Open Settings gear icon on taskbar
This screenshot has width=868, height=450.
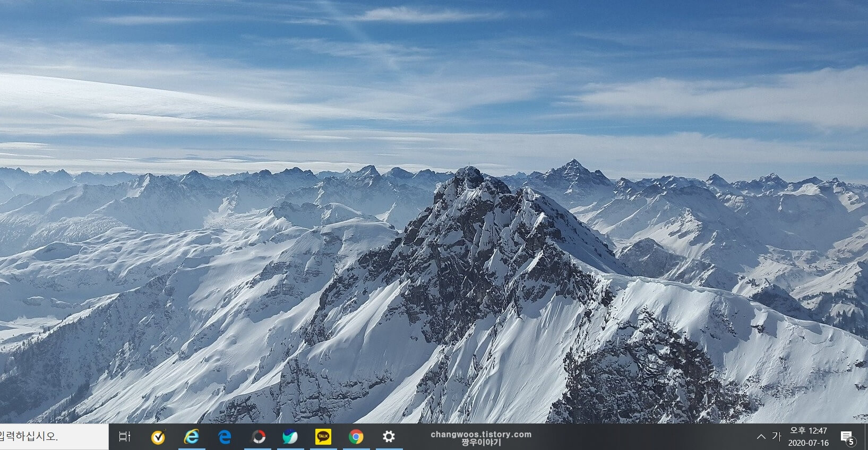coord(389,437)
